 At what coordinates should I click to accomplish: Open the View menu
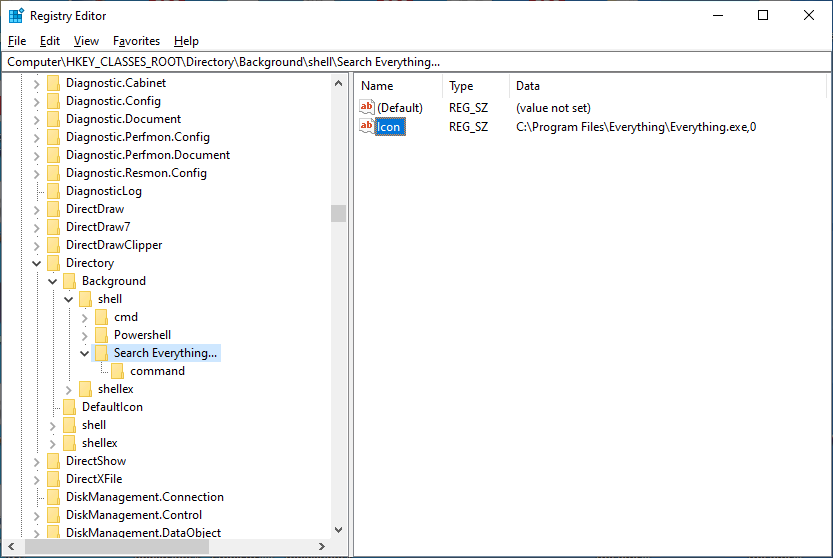pos(86,41)
